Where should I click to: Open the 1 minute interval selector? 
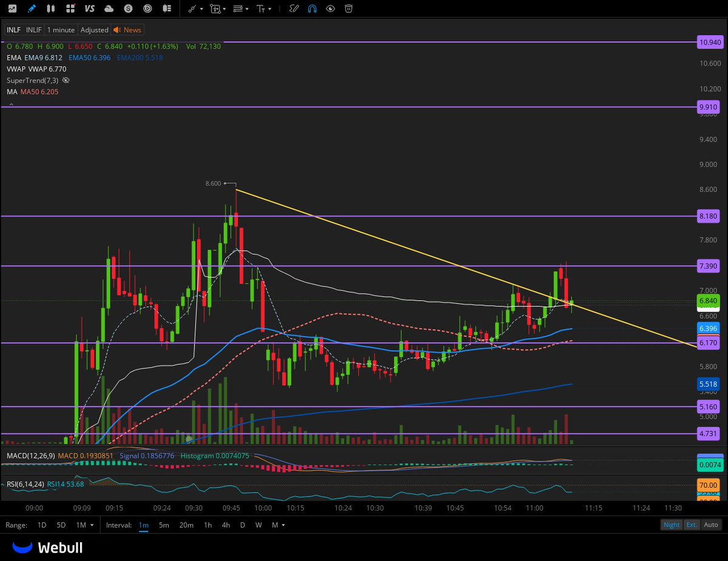tap(61, 30)
